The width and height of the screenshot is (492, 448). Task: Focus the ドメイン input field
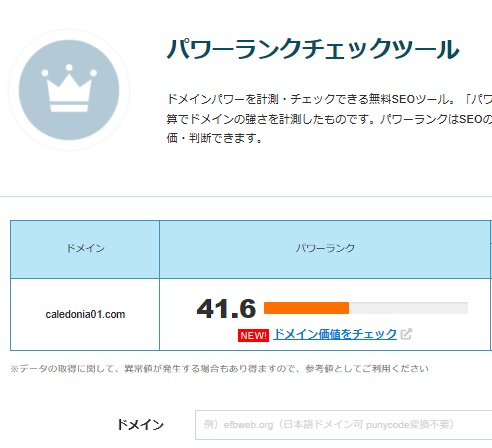(x=343, y=425)
